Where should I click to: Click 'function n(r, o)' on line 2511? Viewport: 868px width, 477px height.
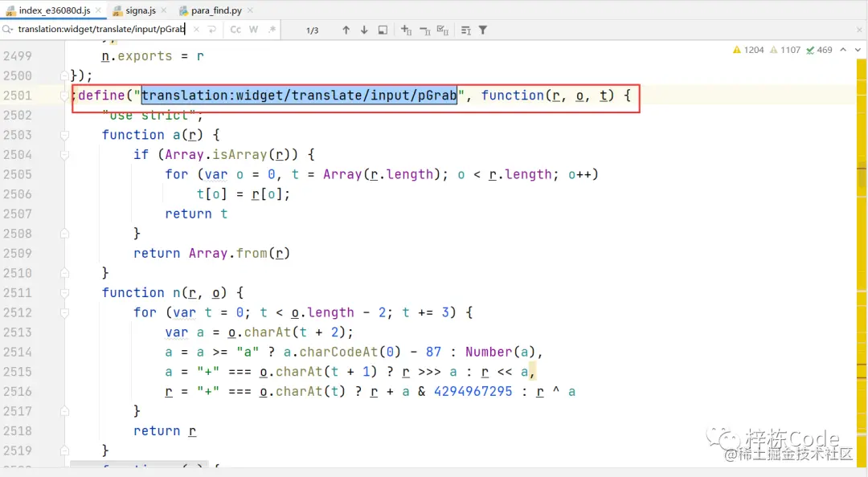click(165, 293)
